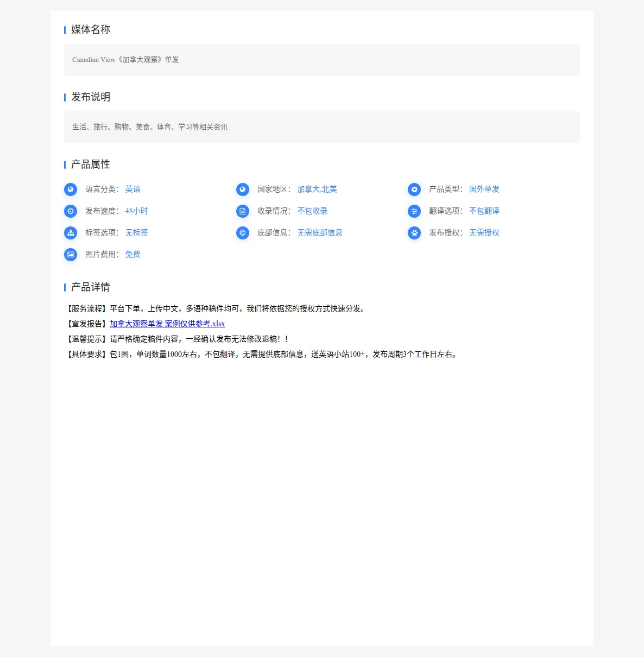Screen dimensions: 644x657
Task: Click the 产品详情 section heading
Action: 91,287
